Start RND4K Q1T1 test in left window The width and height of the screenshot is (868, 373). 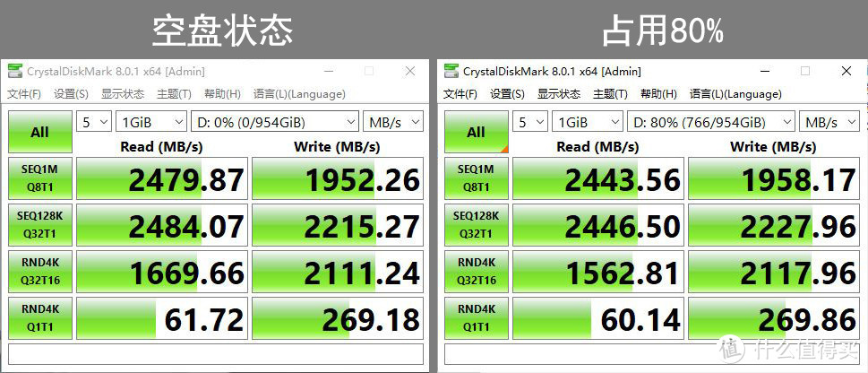point(39,318)
